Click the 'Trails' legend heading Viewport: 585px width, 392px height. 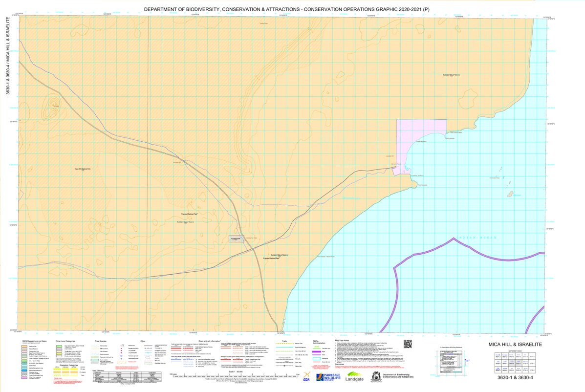point(284,341)
